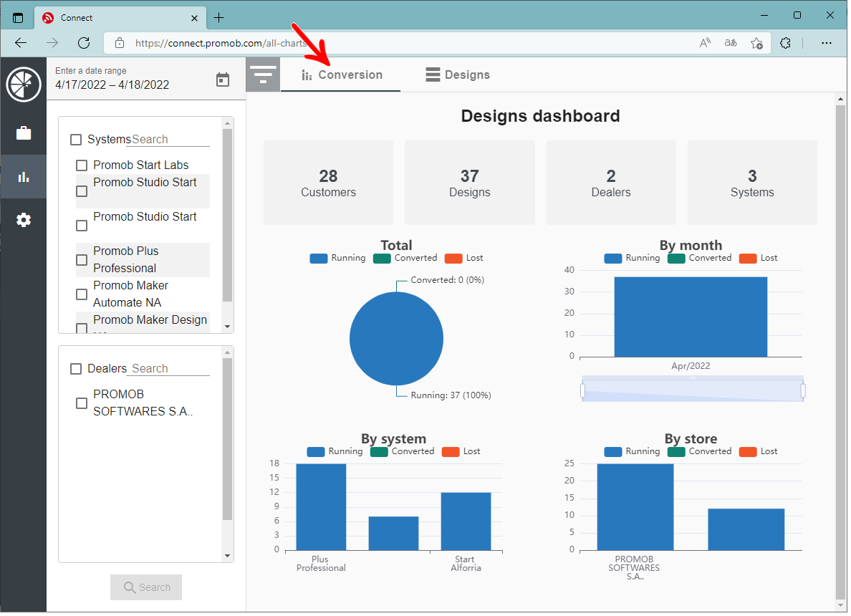Toggle Running legend in By store chart
This screenshot has height=616, width=851.
pyautogui.click(x=634, y=453)
